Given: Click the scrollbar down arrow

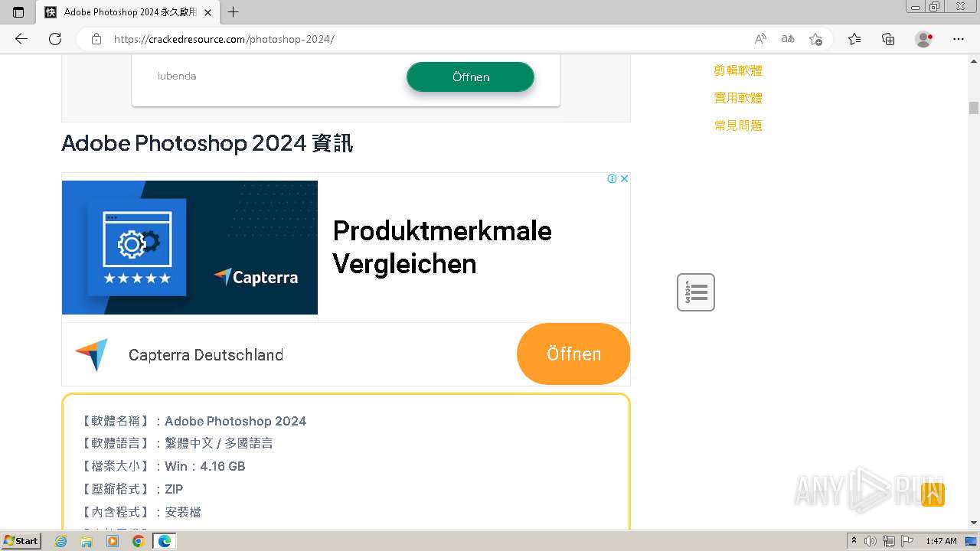Looking at the screenshot, I should point(974,523).
